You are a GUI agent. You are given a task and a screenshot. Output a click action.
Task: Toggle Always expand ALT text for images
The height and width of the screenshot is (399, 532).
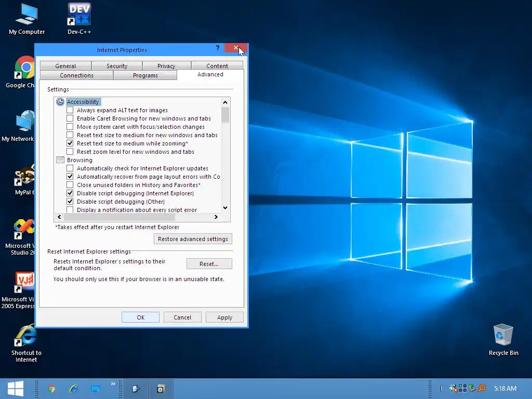[70, 110]
